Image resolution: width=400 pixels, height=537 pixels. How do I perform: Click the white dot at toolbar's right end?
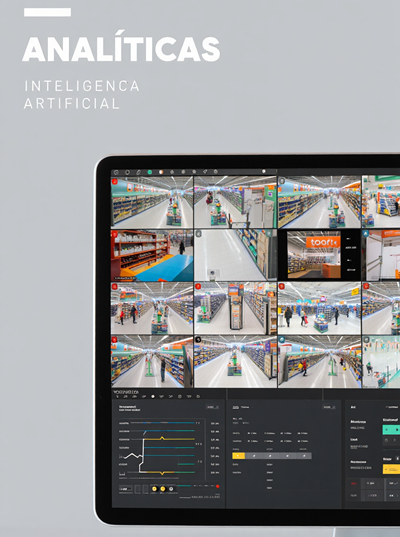pos(264,171)
